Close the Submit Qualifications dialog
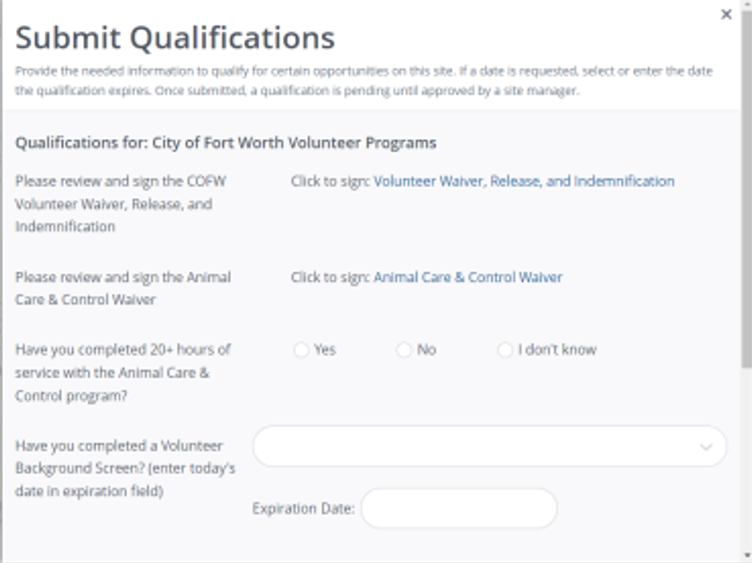752x563 pixels. (x=726, y=15)
